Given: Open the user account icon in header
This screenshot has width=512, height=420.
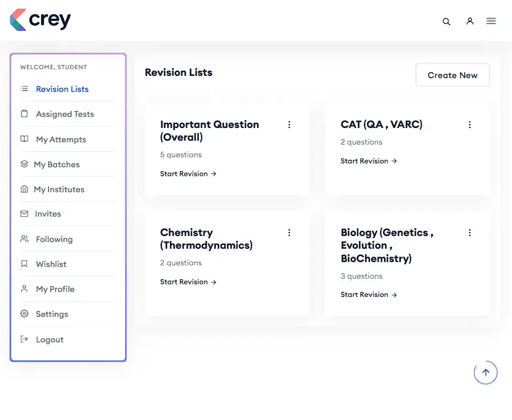Looking at the screenshot, I should [470, 21].
